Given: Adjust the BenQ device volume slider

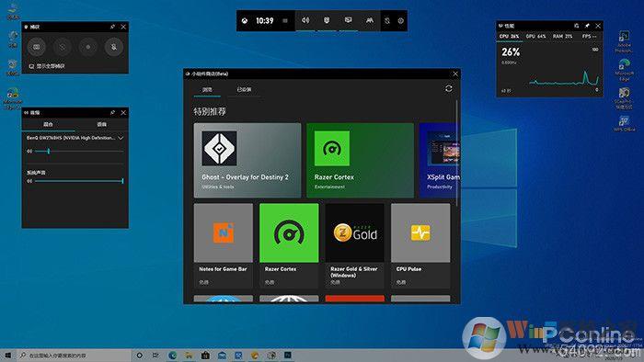Looking at the screenshot, I should 79,152.
